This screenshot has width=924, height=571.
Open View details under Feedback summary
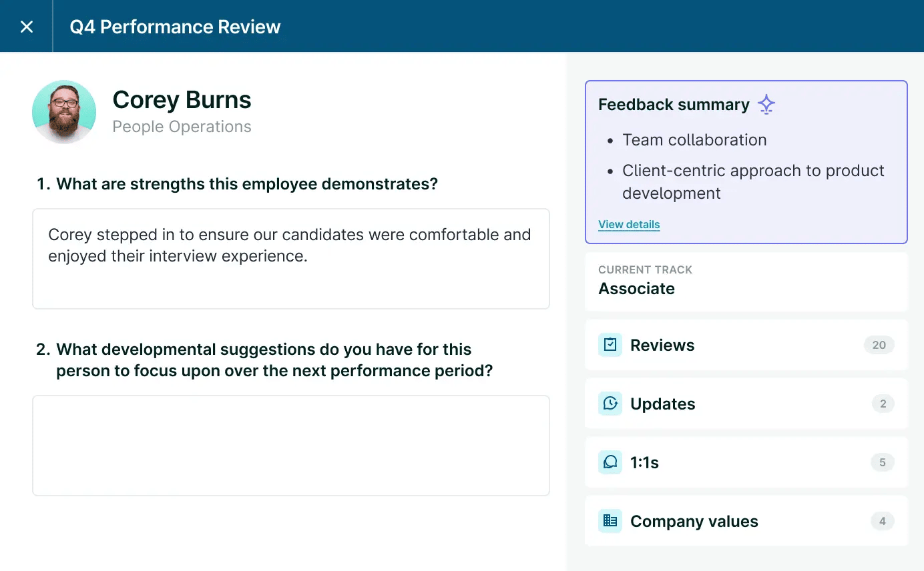coord(628,224)
